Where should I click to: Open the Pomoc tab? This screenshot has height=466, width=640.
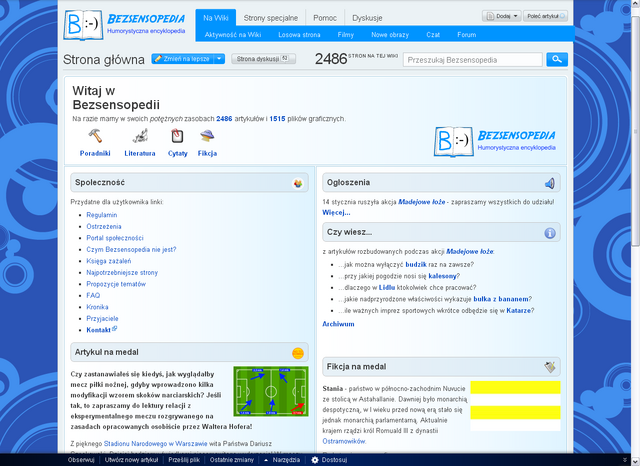pyautogui.click(x=325, y=18)
